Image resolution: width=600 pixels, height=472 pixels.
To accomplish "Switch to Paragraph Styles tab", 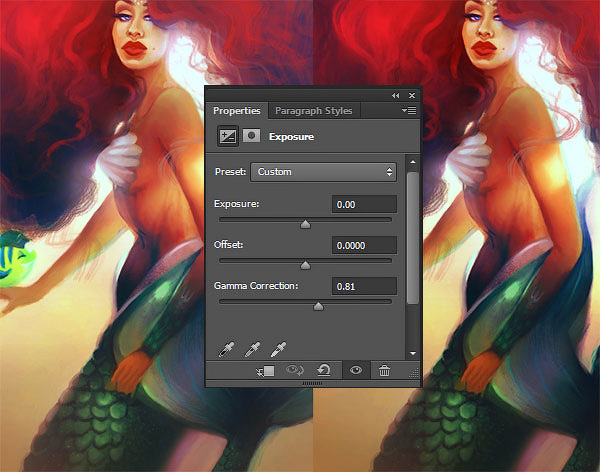I will coord(314,111).
